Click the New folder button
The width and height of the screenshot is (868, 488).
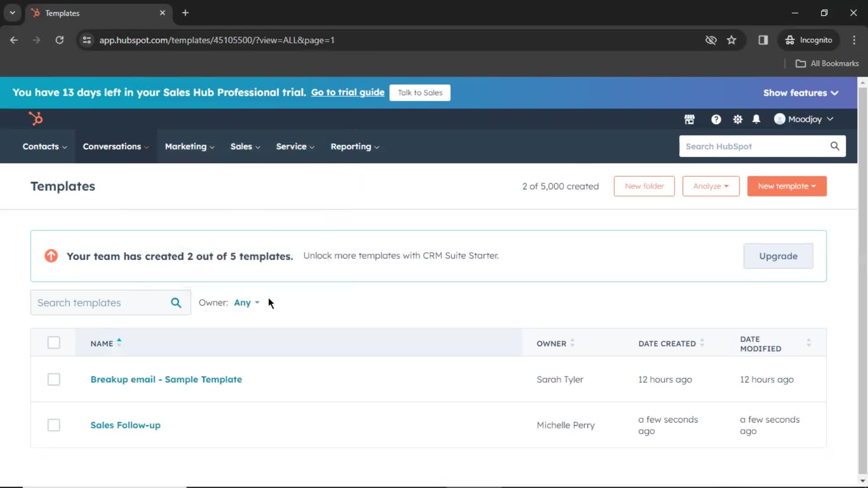pos(644,186)
